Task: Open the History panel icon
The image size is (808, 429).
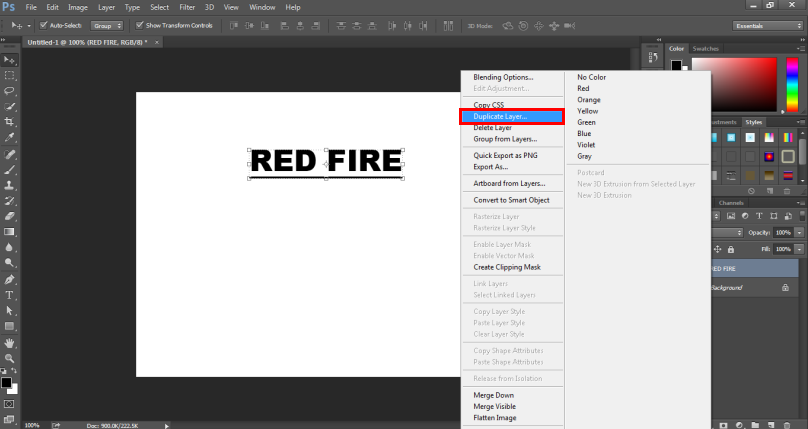Action: click(653, 57)
